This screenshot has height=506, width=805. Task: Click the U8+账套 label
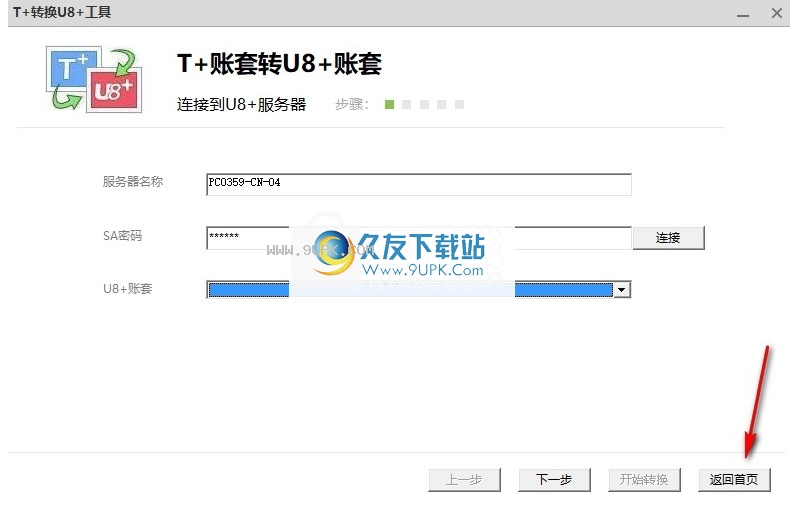click(x=127, y=288)
